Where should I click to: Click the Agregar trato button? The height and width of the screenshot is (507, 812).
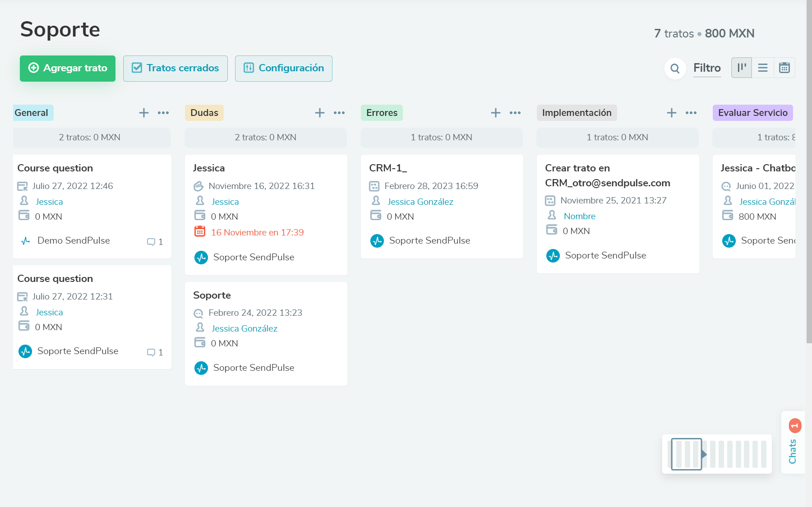[67, 68]
